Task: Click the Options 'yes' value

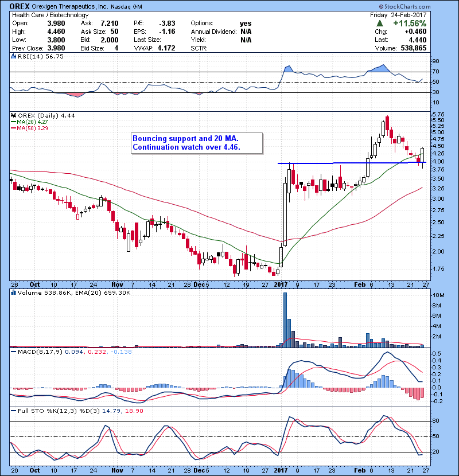Action: point(246,24)
